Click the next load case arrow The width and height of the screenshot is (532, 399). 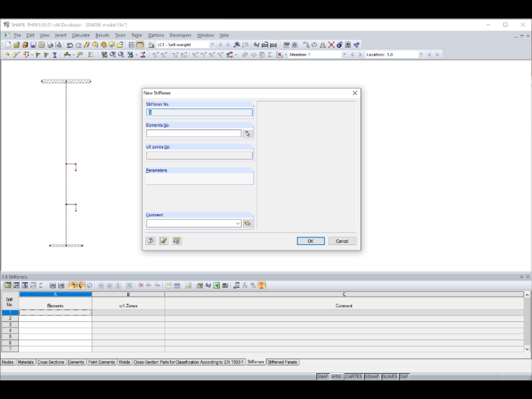228,45
